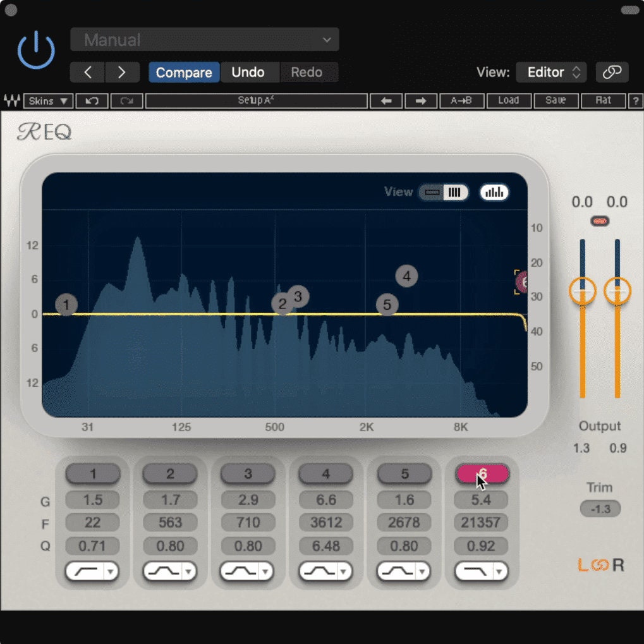The height and width of the screenshot is (644, 644).
Task: Click band 6 gain value 5.4
Action: 481,500
